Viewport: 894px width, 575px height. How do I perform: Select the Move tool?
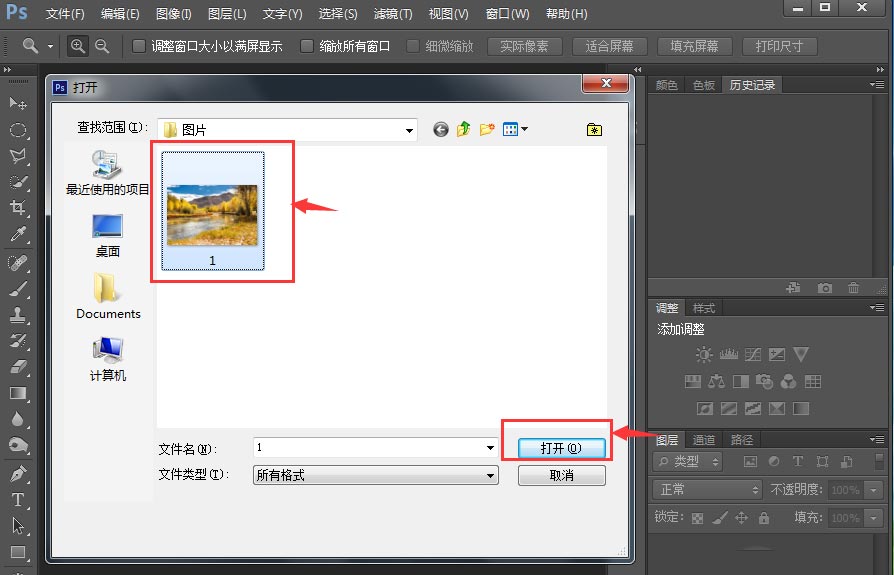pyautogui.click(x=18, y=103)
